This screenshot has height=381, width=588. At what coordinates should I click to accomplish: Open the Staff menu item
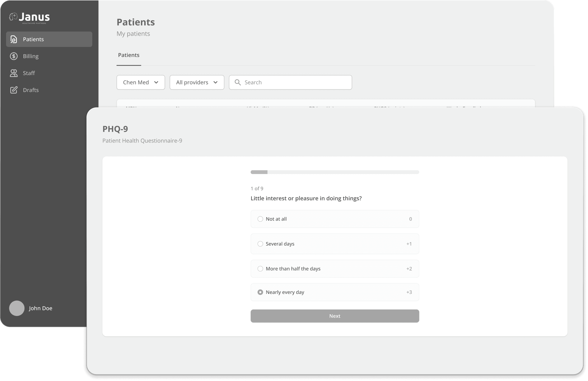[x=29, y=73]
